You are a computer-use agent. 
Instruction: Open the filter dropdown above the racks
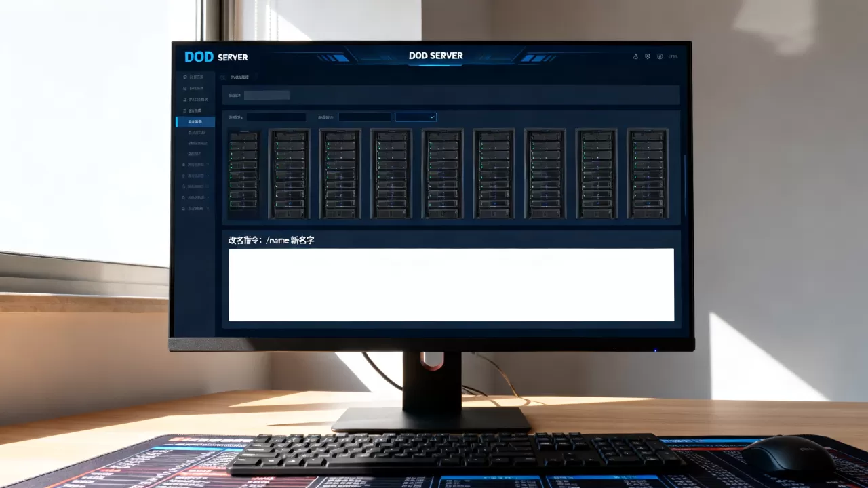point(416,117)
